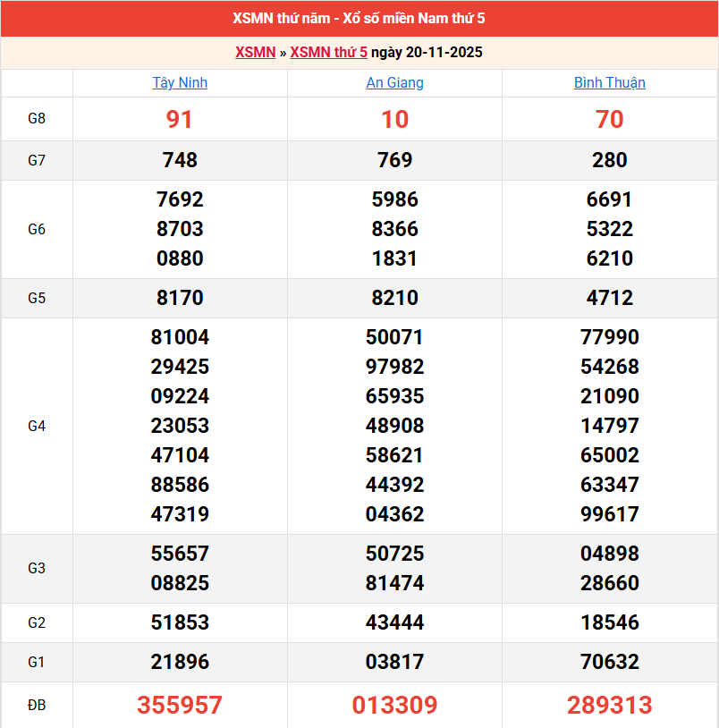Click An Giang special prize 013309
This screenshot has width=719, height=728.
[394, 706]
